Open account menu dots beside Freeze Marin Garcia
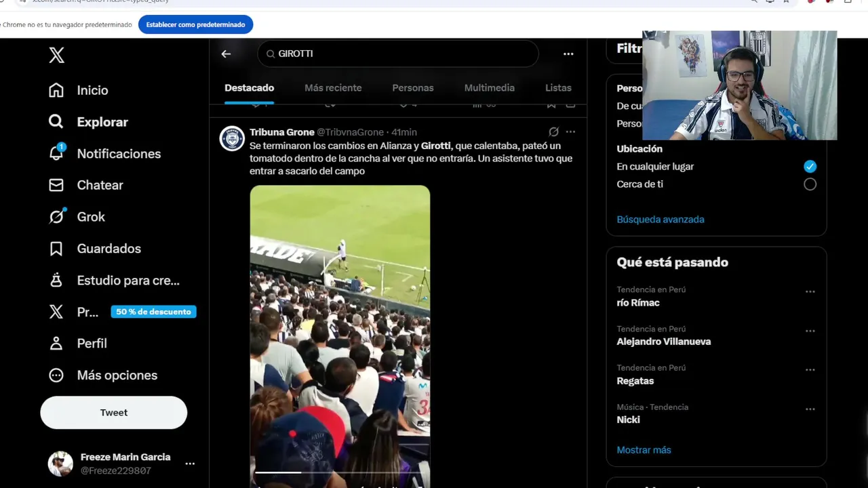 [190, 464]
